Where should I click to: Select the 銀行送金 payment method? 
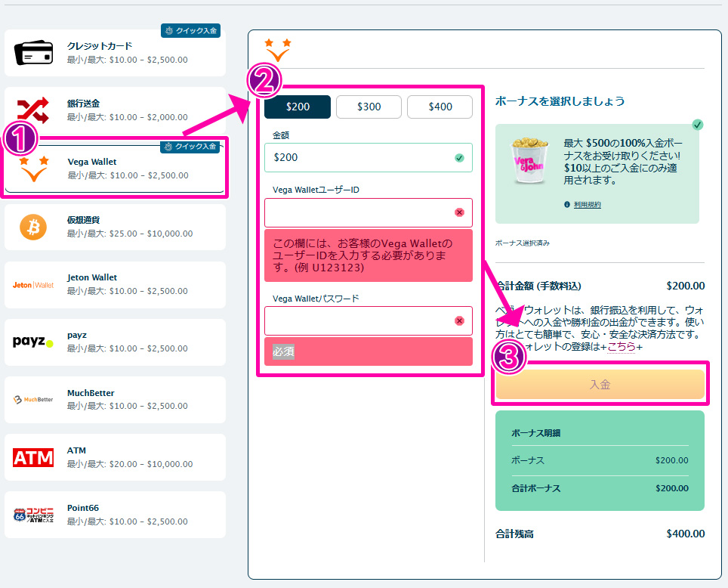click(x=115, y=110)
